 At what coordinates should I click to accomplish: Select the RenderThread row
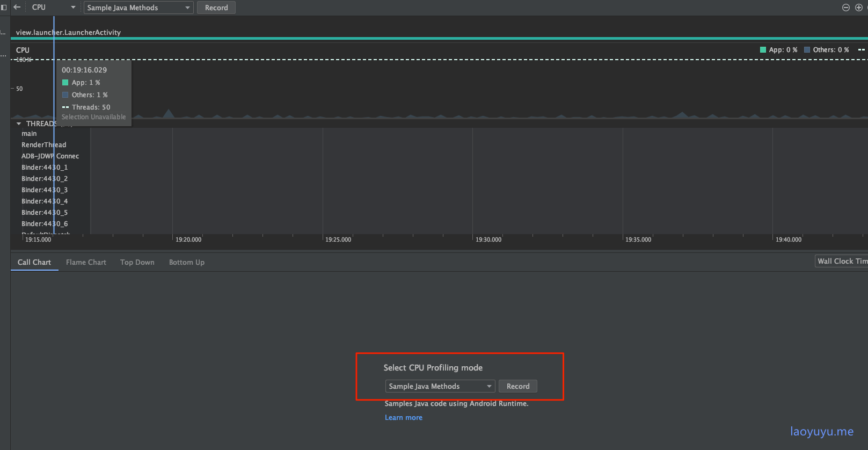(44, 145)
